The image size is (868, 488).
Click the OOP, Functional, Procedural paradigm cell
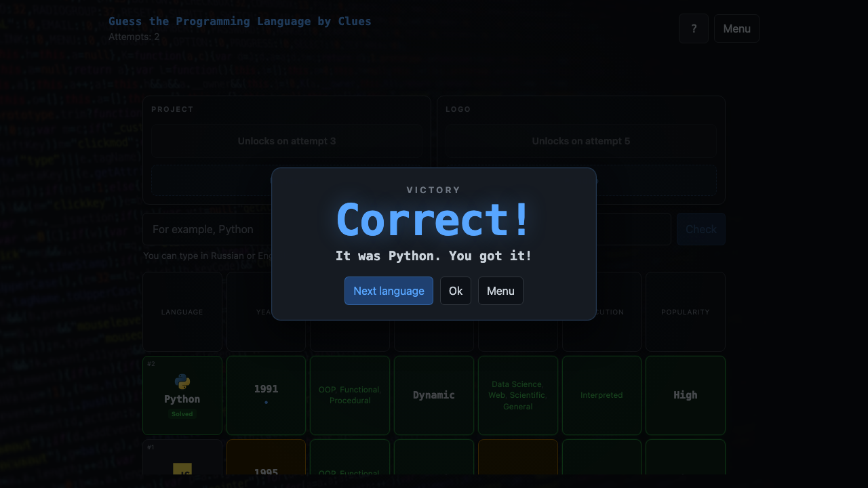pyautogui.click(x=350, y=395)
